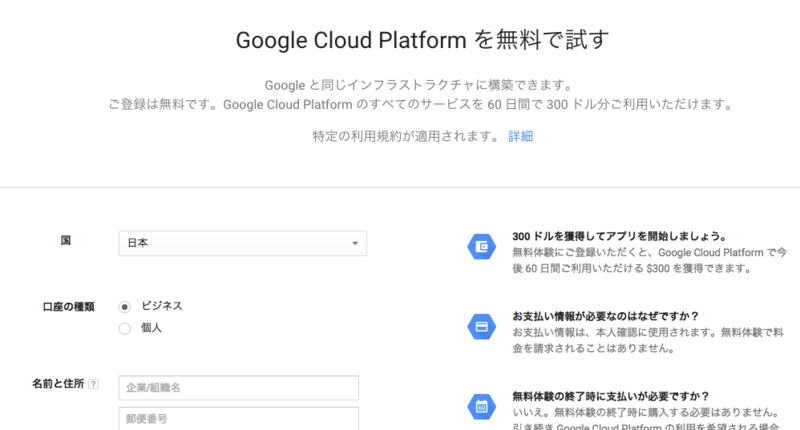Image resolution: width=800 pixels, height=430 pixels.
Task: Click the heading 300ドルを獲得してアプリを開始しましょう
Action: pyautogui.click(x=619, y=236)
